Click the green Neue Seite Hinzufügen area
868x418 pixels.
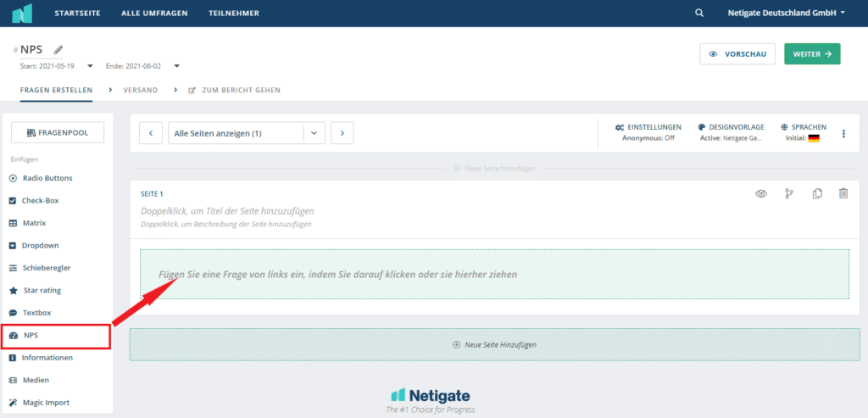tap(495, 344)
